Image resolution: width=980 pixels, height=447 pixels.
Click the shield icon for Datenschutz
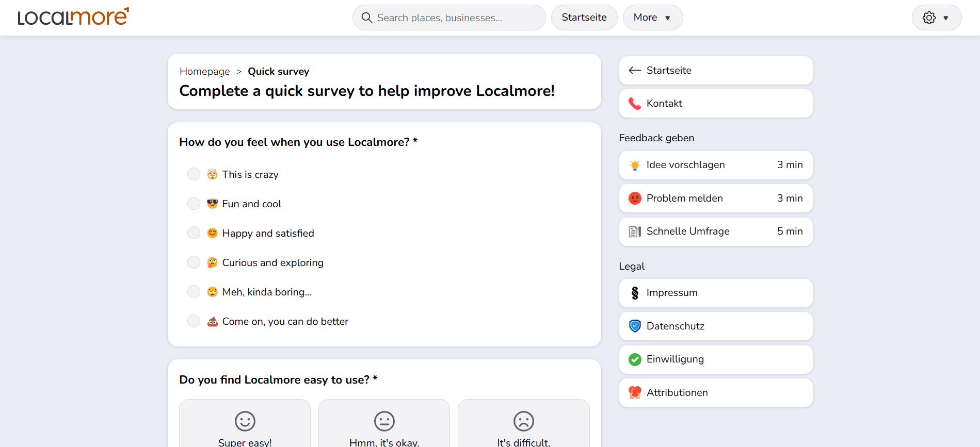point(635,326)
